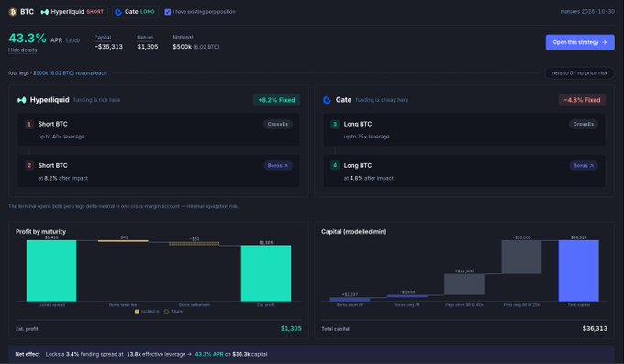The height and width of the screenshot is (364, 624).
Task: Click step number 2 badge for Short BTC
Action: 29,165
